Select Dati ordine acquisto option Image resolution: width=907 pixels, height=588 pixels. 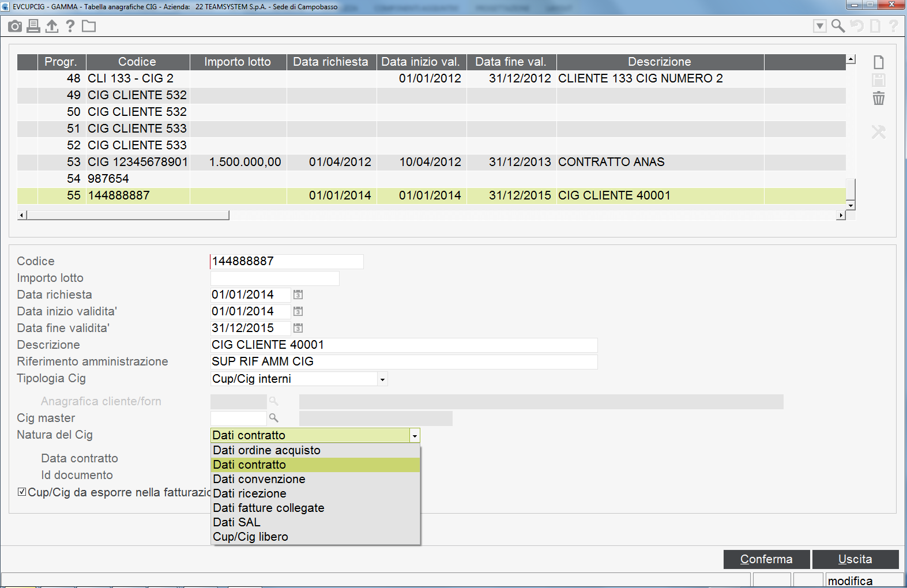pos(316,450)
